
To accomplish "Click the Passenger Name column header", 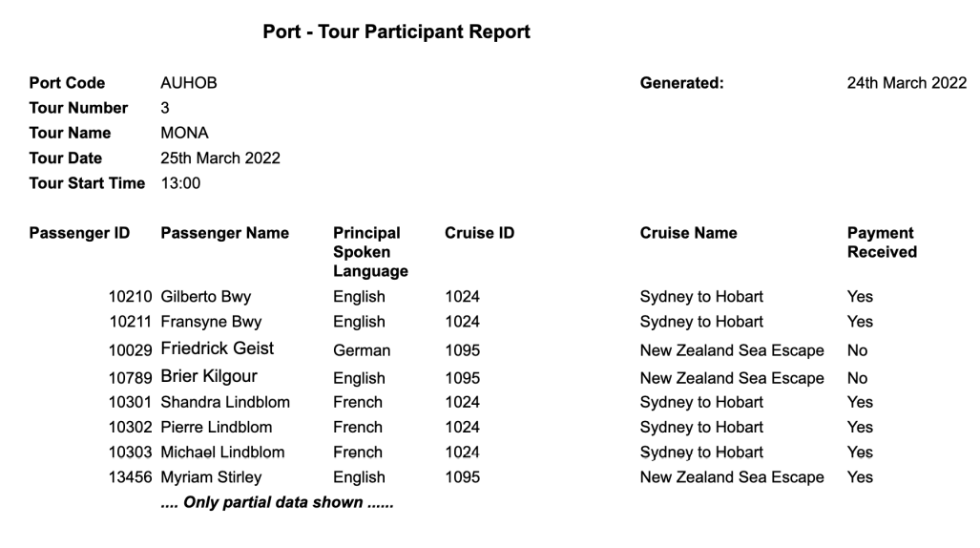I will point(225,233).
